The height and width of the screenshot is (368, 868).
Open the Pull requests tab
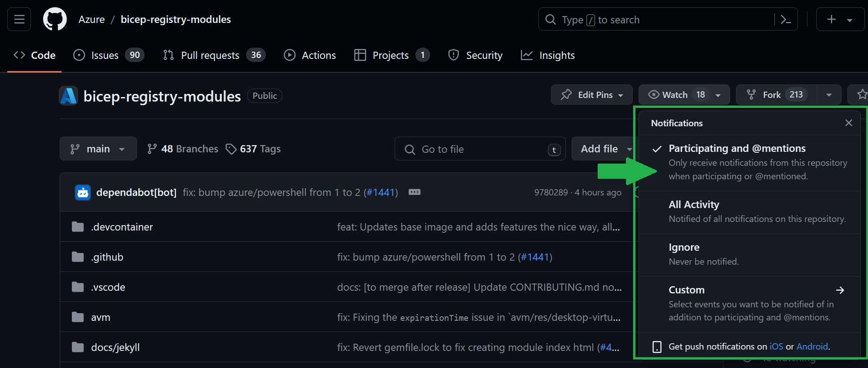click(214, 55)
